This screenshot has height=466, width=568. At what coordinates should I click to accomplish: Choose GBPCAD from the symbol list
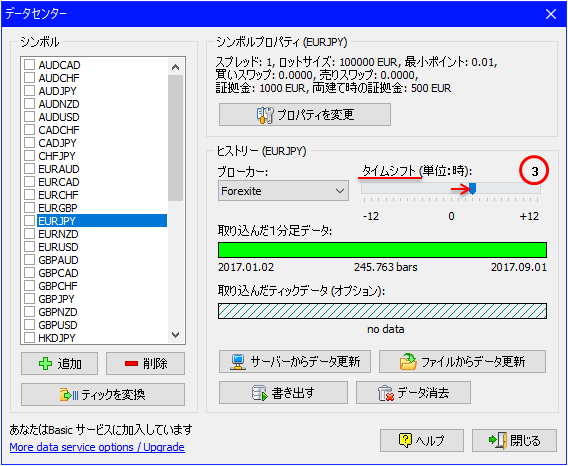coord(58,273)
